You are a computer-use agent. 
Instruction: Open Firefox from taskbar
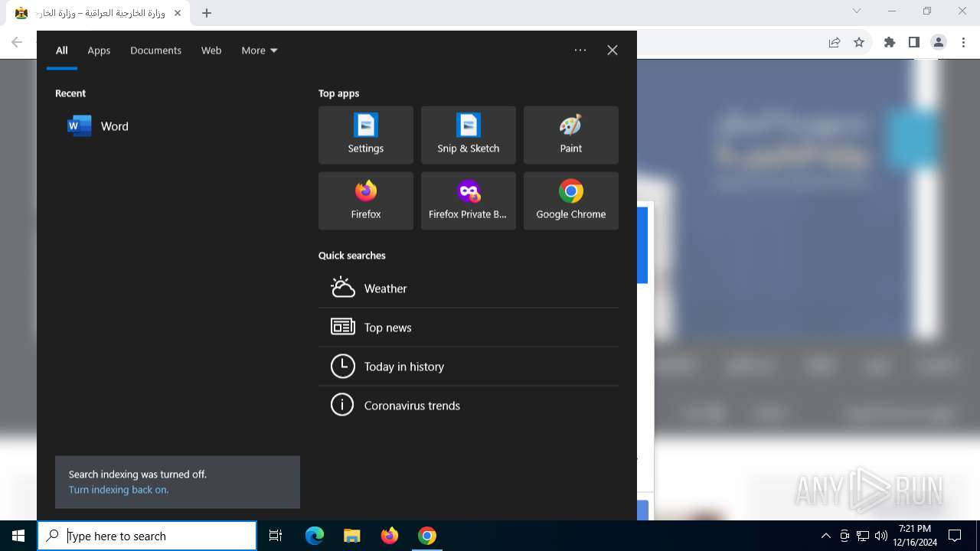tap(390, 536)
